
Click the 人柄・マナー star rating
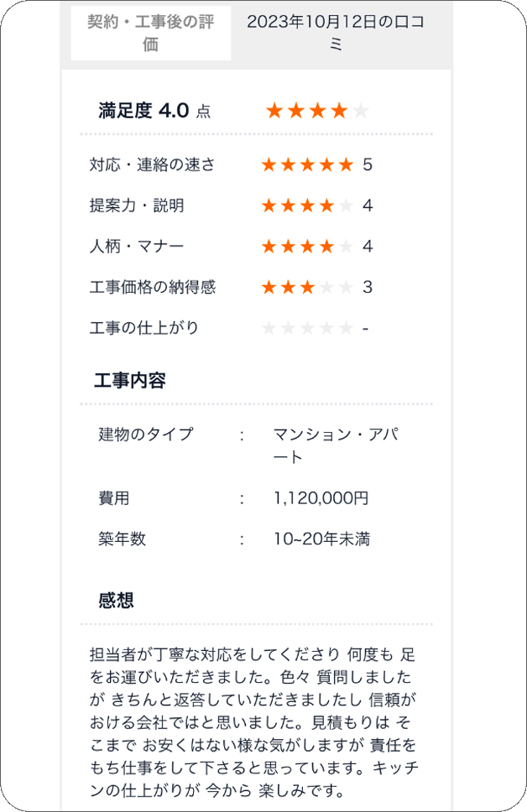pos(307,247)
